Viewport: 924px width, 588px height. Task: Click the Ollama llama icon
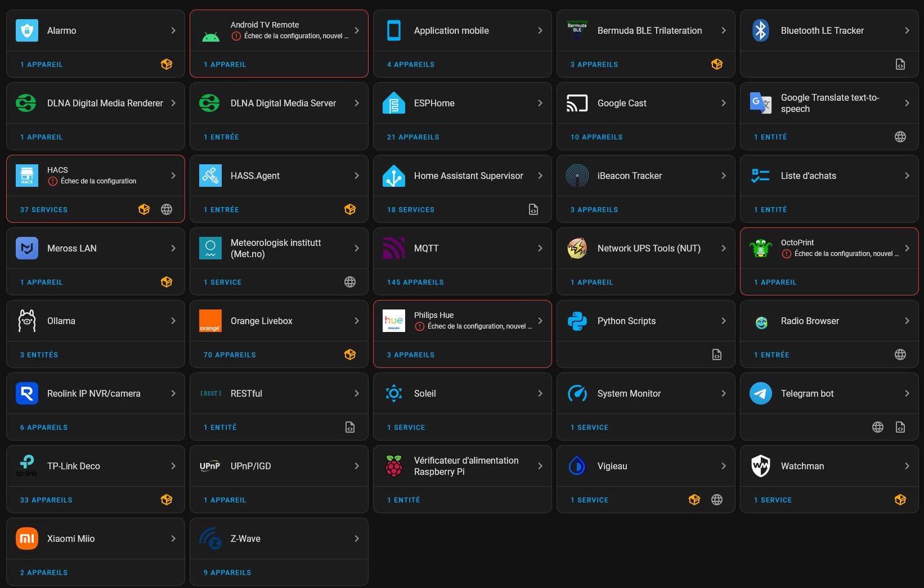[x=27, y=321]
